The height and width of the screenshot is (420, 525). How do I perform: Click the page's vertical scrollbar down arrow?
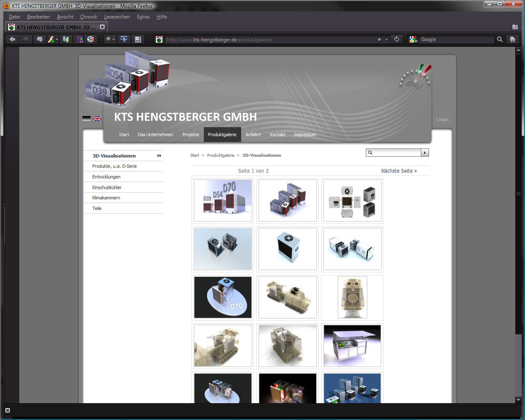pyautogui.click(x=518, y=399)
